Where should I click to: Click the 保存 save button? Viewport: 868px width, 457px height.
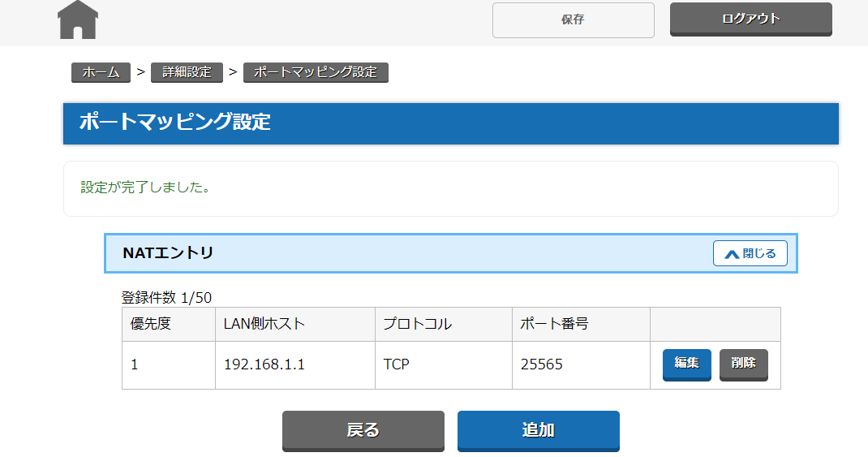[573, 20]
